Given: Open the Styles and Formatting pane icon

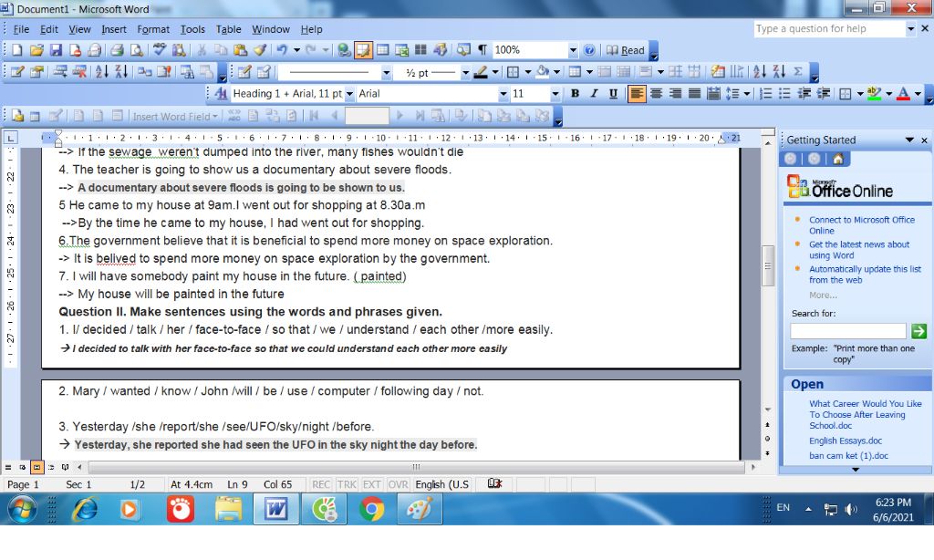Looking at the screenshot, I should (221, 94).
